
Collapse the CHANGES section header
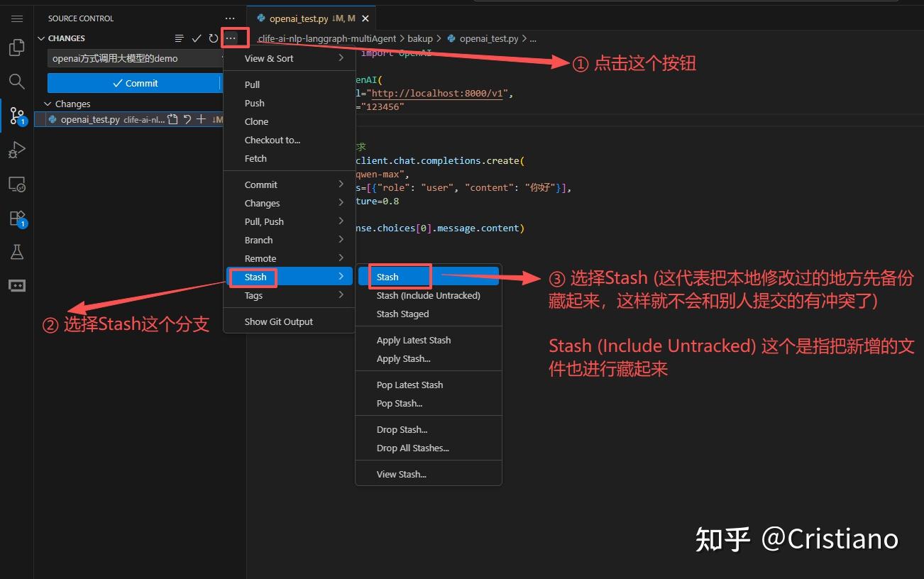[x=66, y=38]
